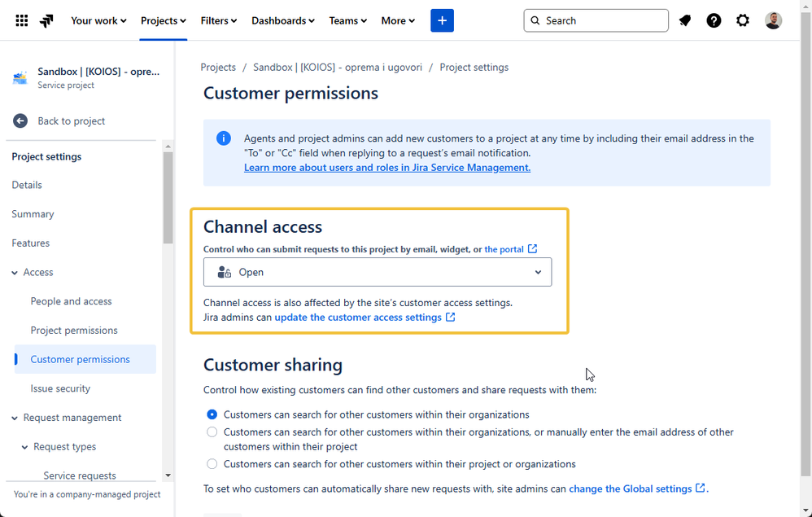Viewport: 812px width, 517px height.
Task: Click into the Search input field
Action: point(596,20)
